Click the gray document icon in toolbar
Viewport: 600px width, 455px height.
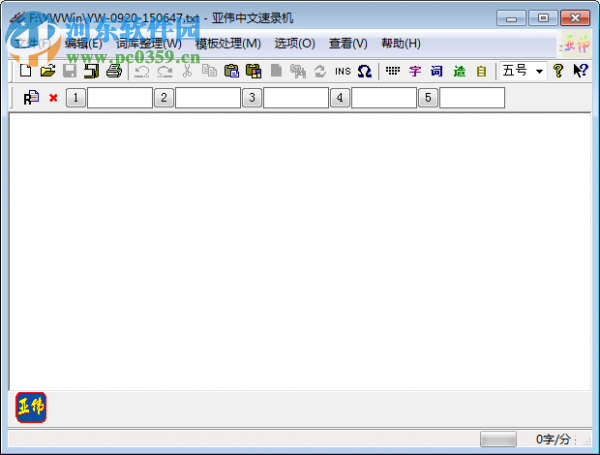point(276,71)
